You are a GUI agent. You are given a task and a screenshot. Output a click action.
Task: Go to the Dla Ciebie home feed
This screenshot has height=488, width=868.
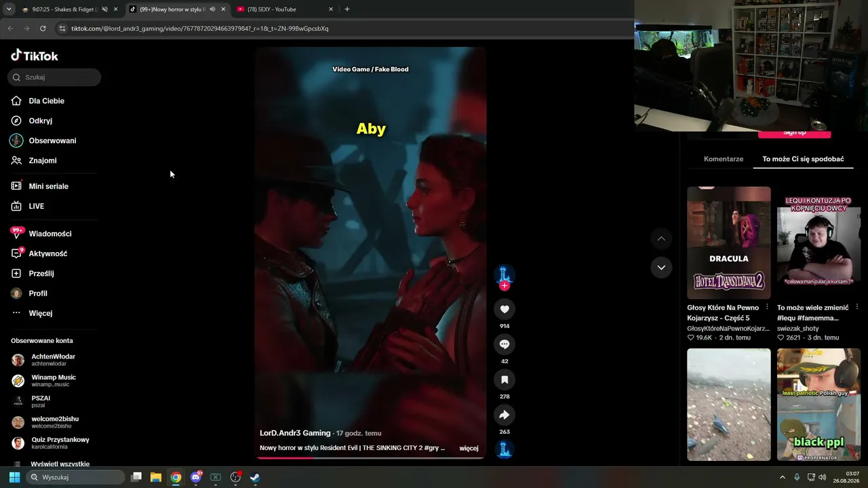tap(46, 101)
